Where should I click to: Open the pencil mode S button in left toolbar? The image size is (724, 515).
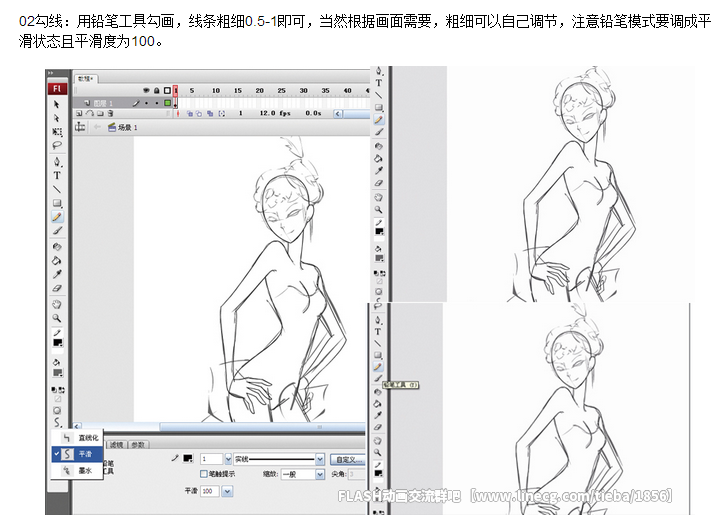[x=57, y=422]
